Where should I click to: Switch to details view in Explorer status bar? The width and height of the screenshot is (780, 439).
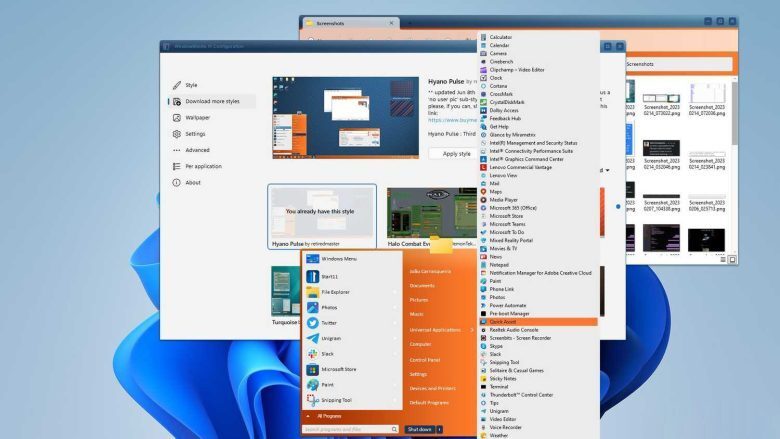[x=723, y=260]
